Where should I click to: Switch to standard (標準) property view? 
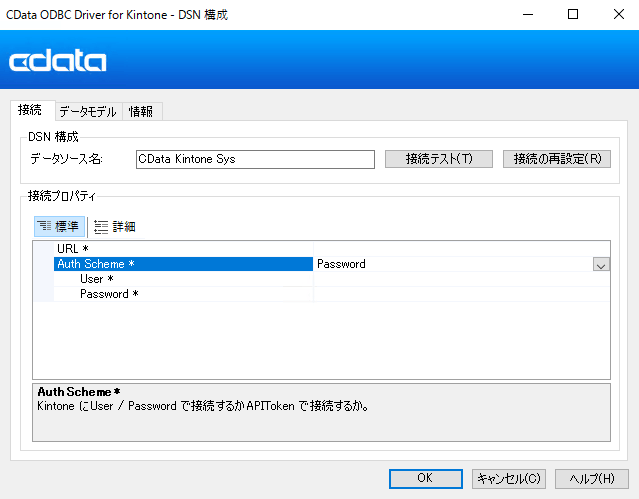point(60,226)
